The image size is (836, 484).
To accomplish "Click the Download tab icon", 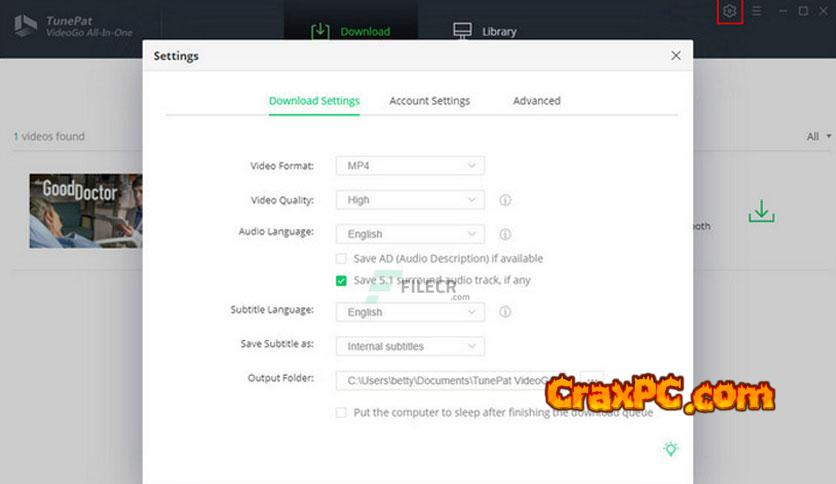I will click(x=320, y=31).
